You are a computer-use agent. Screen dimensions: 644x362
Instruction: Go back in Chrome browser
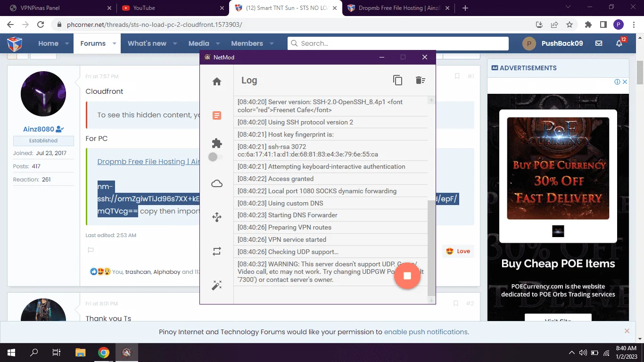pyautogui.click(x=10, y=25)
